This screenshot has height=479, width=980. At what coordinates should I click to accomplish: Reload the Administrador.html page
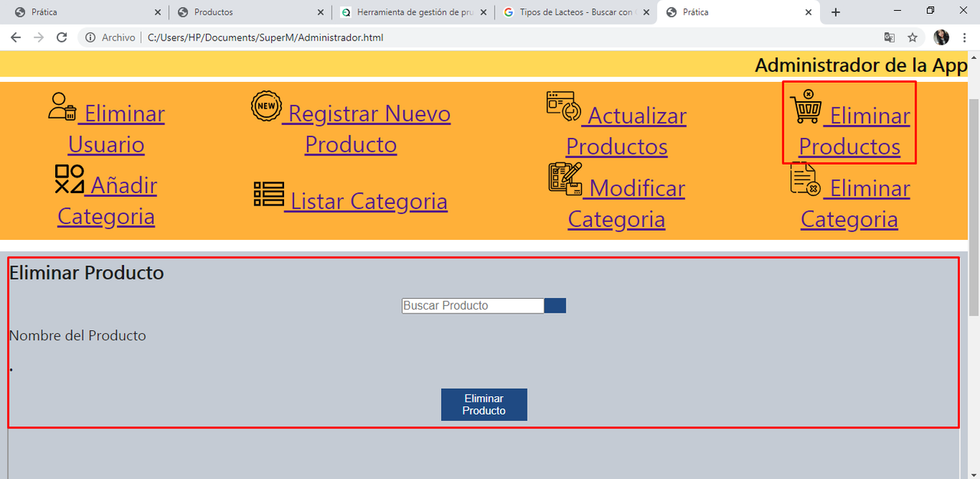coord(62,38)
